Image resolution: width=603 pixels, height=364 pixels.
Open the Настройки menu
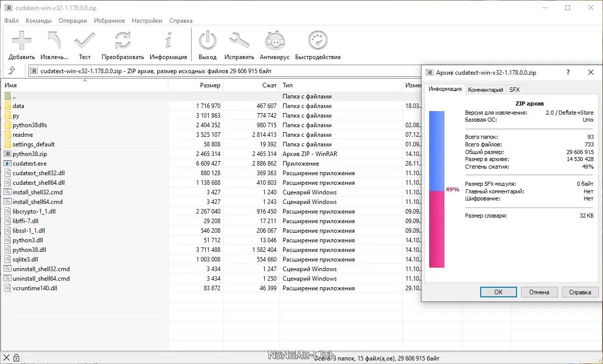tap(147, 21)
